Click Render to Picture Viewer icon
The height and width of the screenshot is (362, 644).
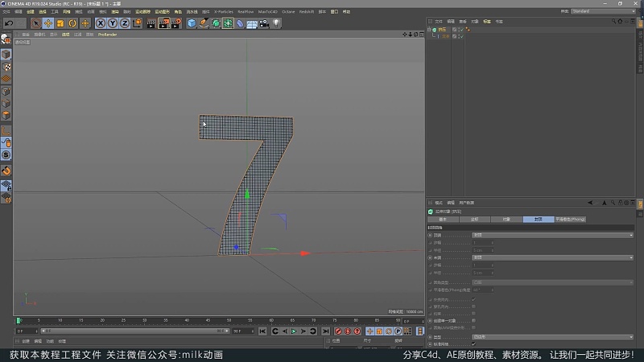pyautogui.click(x=164, y=23)
